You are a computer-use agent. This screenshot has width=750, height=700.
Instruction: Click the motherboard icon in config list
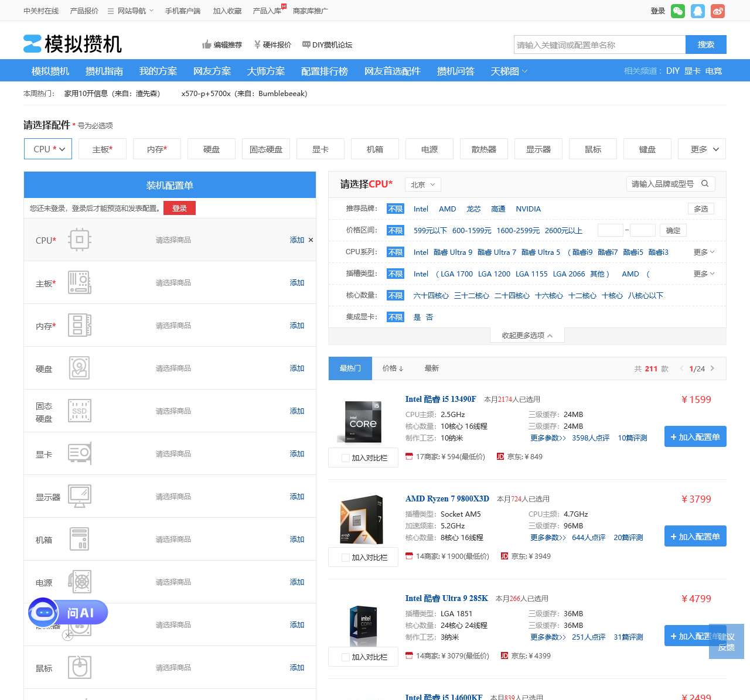click(80, 282)
